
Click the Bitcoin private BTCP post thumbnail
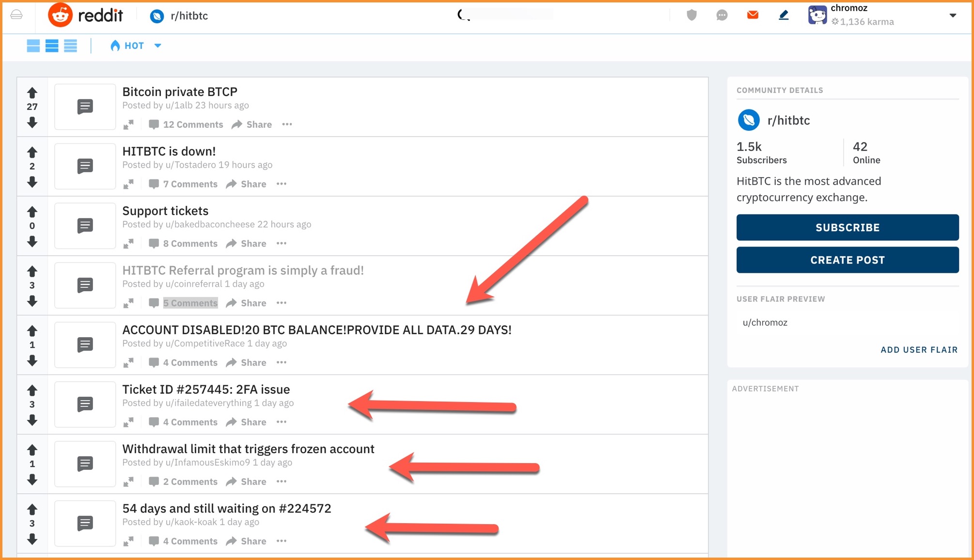click(x=85, y=107)
